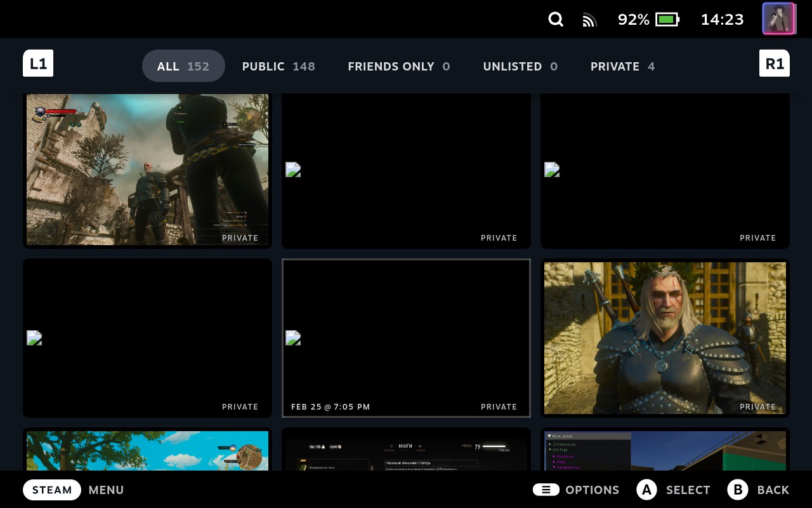Open the UNLISTED screenshots tab
Image resolution: width=812 pixels, height=508 pixels.
point(520,66)
